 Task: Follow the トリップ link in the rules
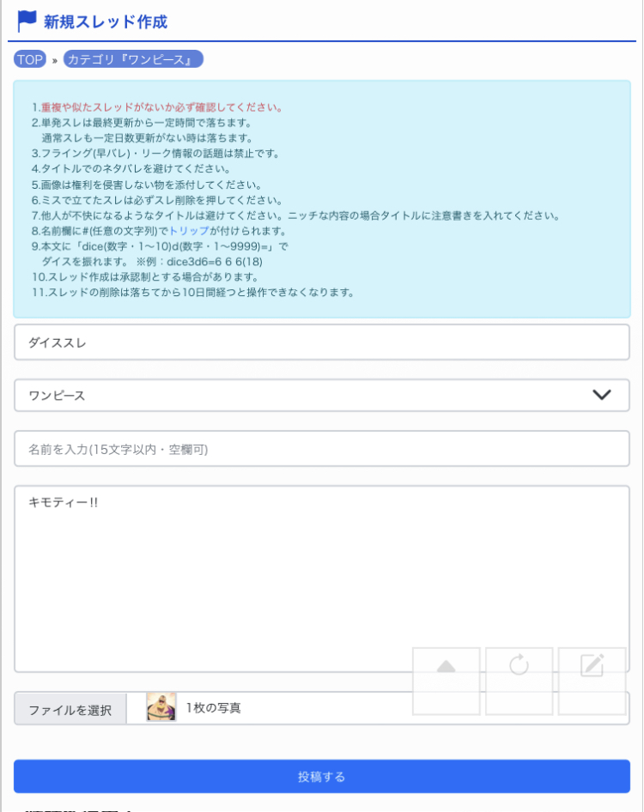coord(189,231)
